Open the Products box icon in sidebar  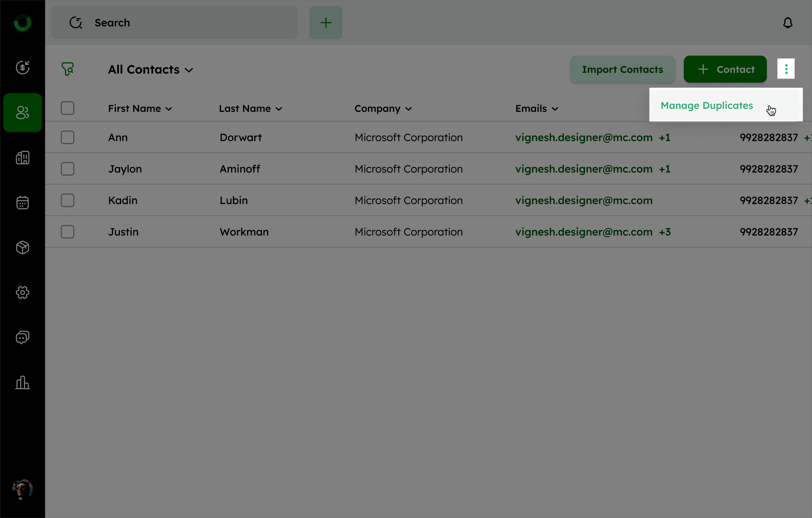point(23,247)
